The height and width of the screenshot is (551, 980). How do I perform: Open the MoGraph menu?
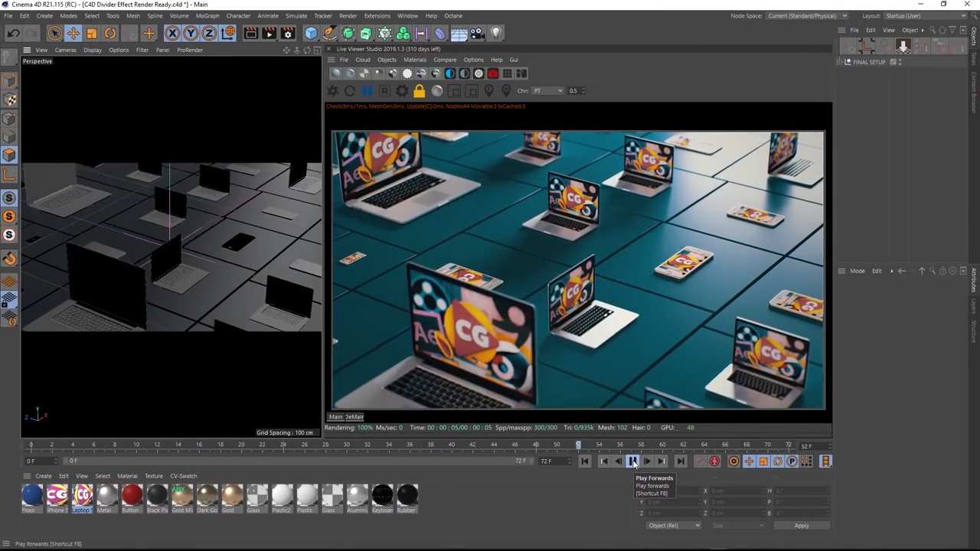(x=207, y=15)
